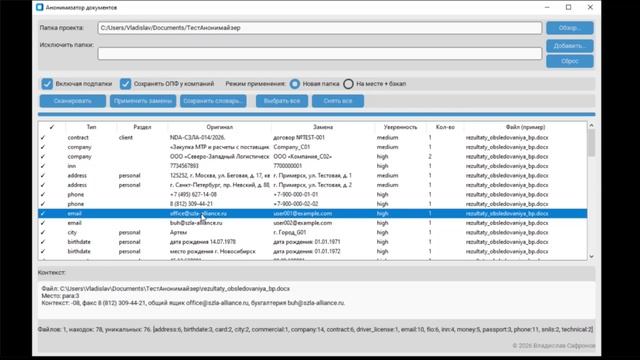The width and height of the screenshot is (640, 360).
Task: Select the user002@example.com replacement cell
Action: (302, 223)
